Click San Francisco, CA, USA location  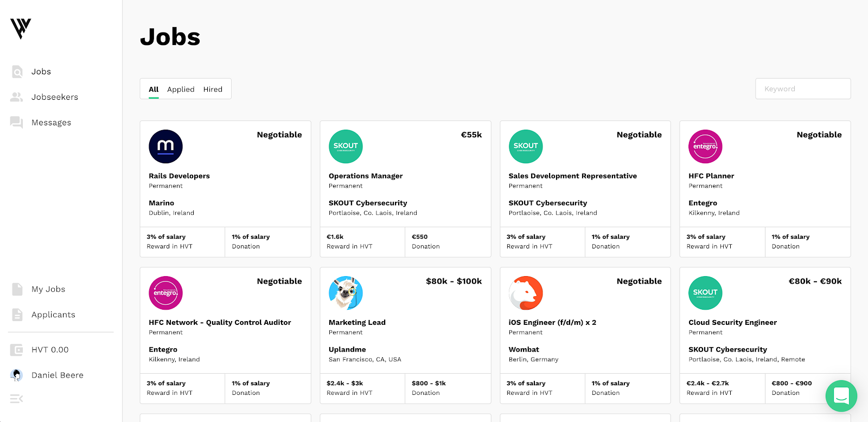(x=365, y=360)
